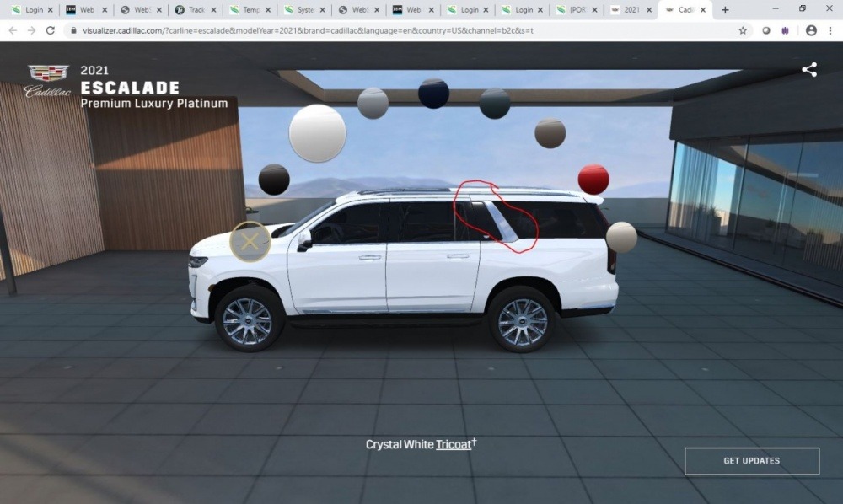Choose the red paint color sphere
This screenshot has width=843, height=504.
[593, 180]
